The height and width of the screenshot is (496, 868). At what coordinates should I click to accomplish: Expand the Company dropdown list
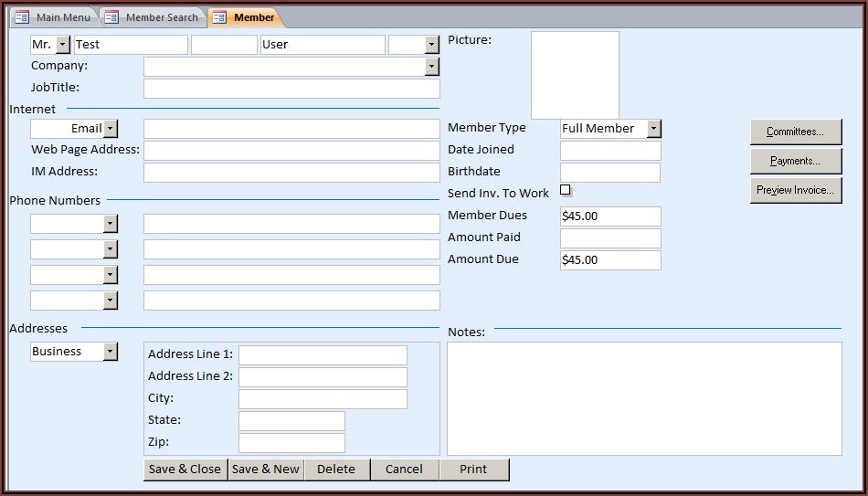(x=432, y=67)
